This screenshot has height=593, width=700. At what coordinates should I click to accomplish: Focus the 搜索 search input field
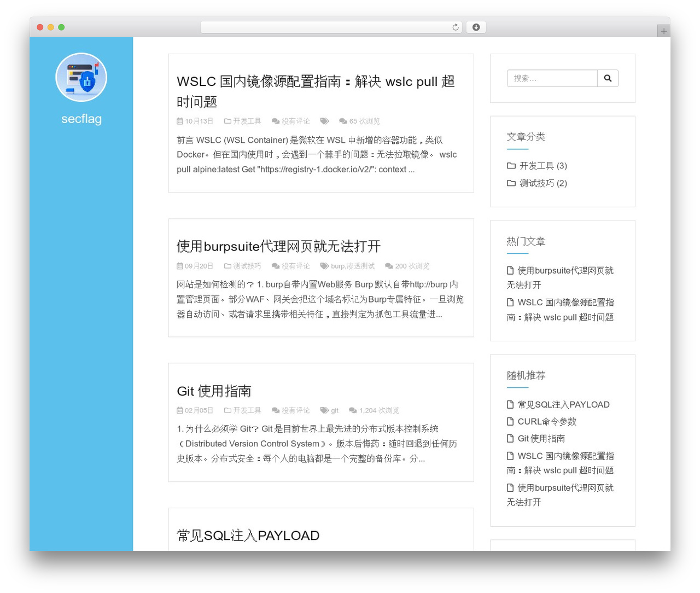click(x=552, y=78)
